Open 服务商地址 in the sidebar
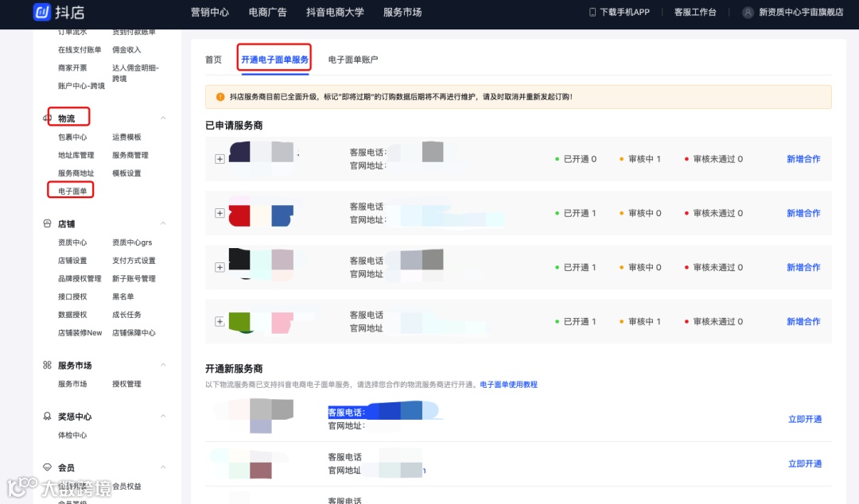The image size is (859, 504). [76, 173]
